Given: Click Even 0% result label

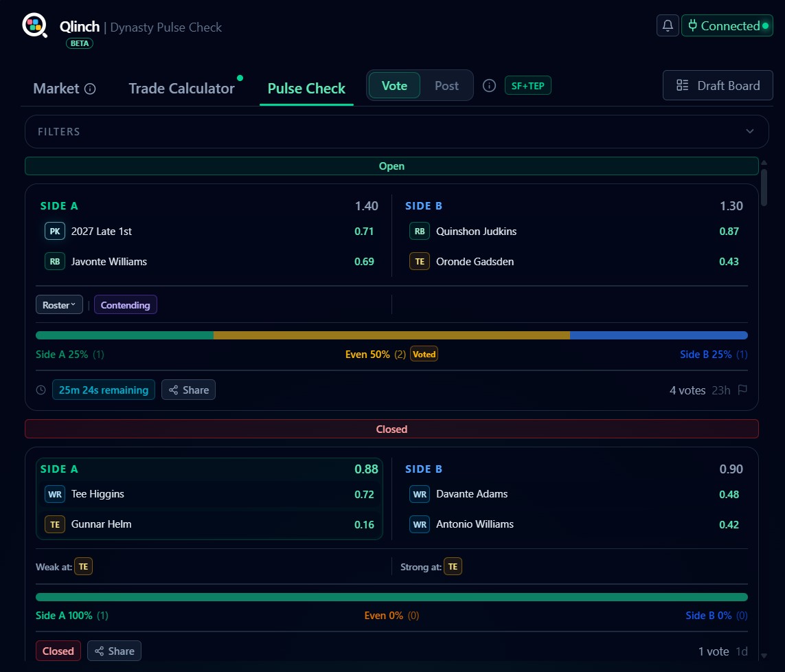Looking at the screenshot, I should click(x=391, y=616).
